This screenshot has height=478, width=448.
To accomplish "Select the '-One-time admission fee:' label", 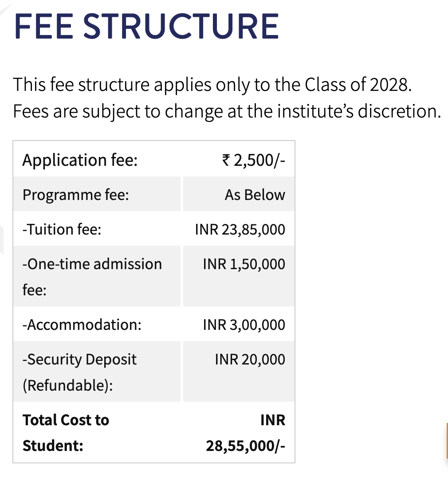I will click(92, 277).
